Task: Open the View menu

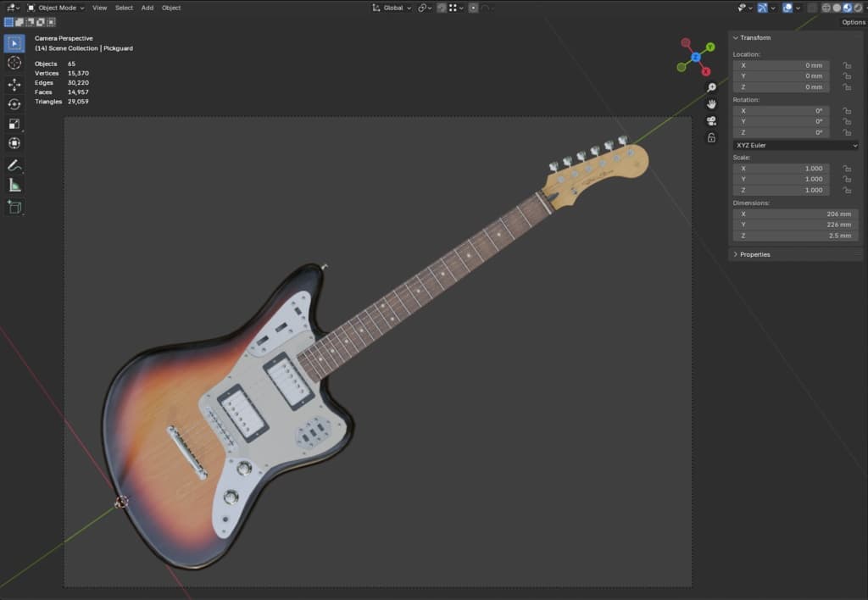Action: (100, 8)
